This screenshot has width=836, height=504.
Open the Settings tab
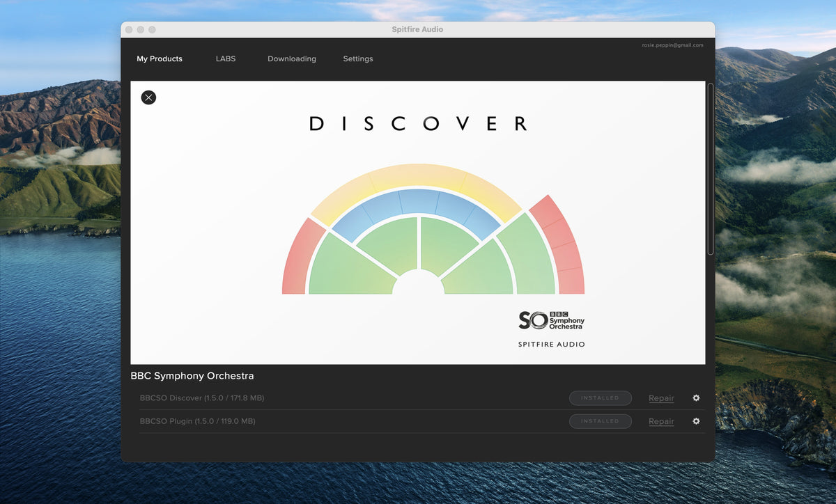(x=358, y=59)
